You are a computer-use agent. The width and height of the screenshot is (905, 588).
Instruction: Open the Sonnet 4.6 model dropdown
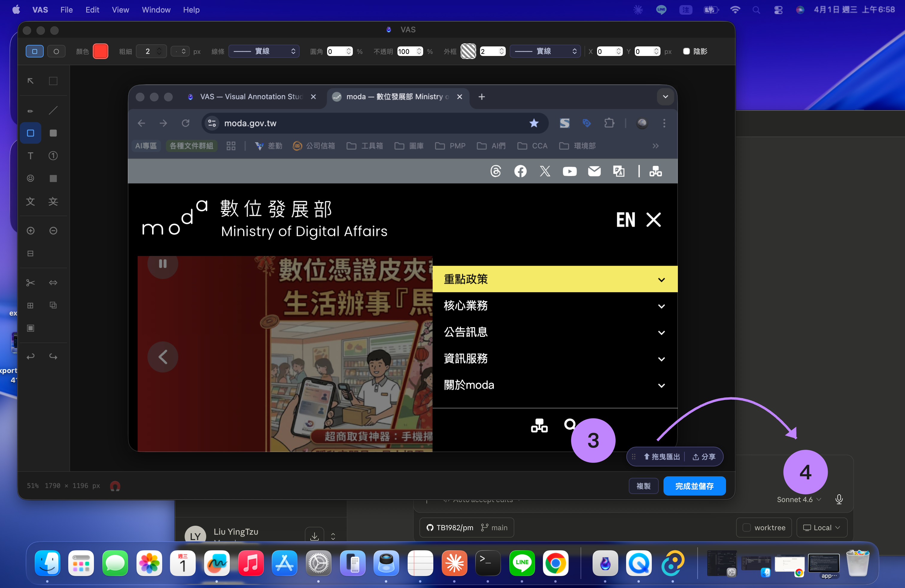point(798,499)
